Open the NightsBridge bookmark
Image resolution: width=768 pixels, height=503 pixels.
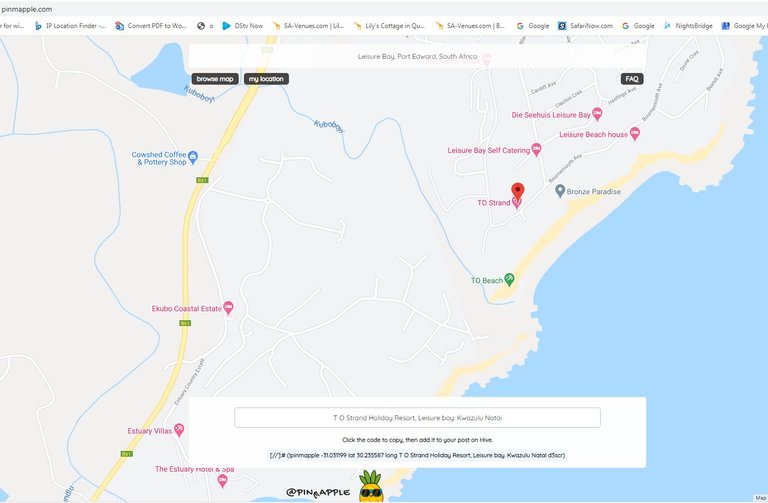tap(688, 26)
